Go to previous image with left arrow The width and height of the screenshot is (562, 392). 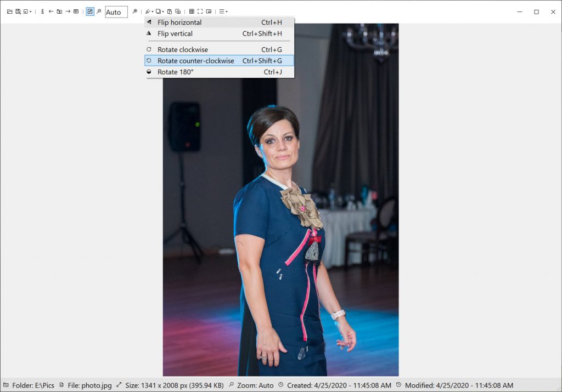tap(51, 12)
